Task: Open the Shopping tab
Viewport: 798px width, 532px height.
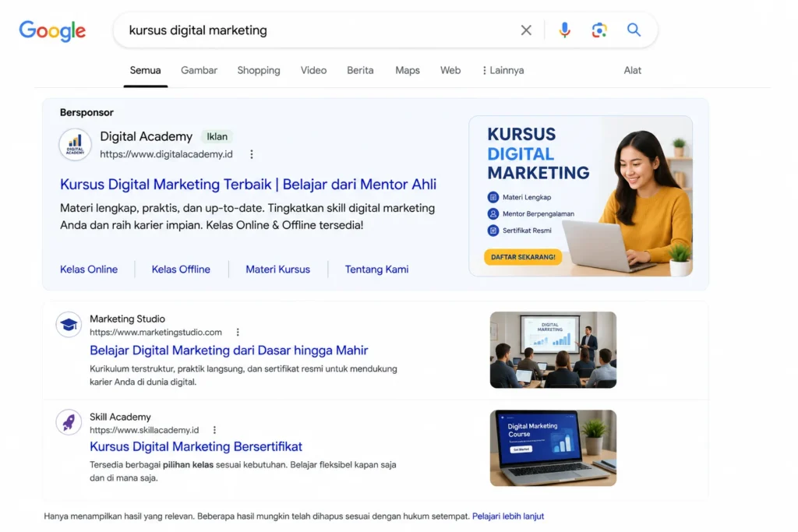Action: [x=259, y=71]
